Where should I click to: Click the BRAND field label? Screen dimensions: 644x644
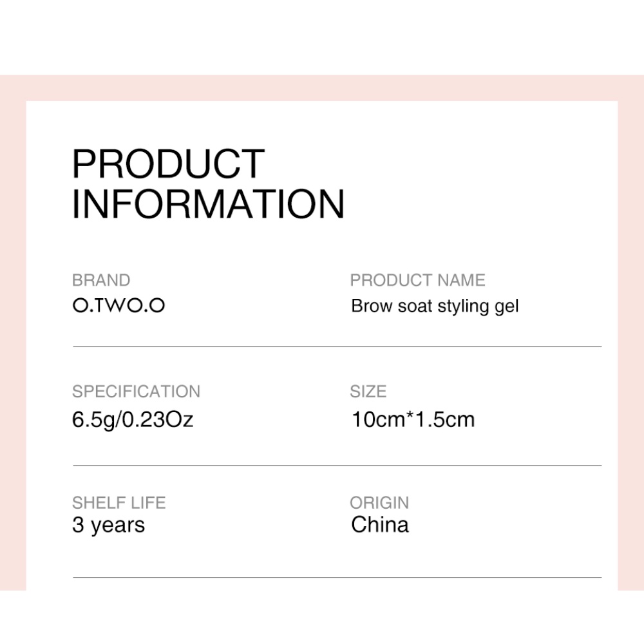point(101,280)
